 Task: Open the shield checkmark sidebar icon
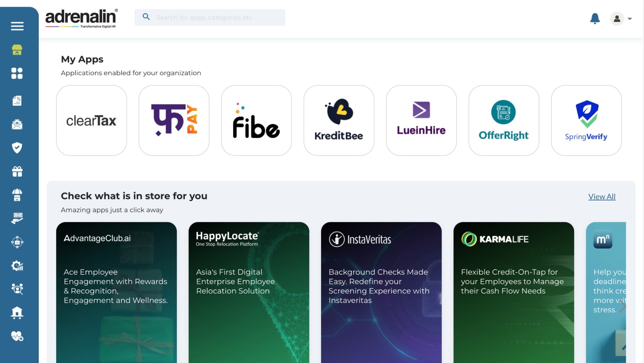[x=17, y=148]
